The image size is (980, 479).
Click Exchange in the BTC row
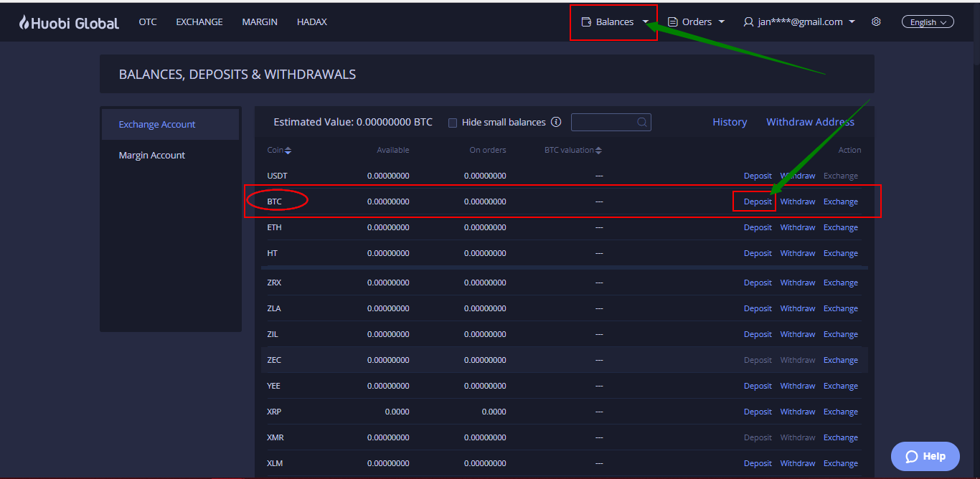pyautogui.click(x=841, y=201)
